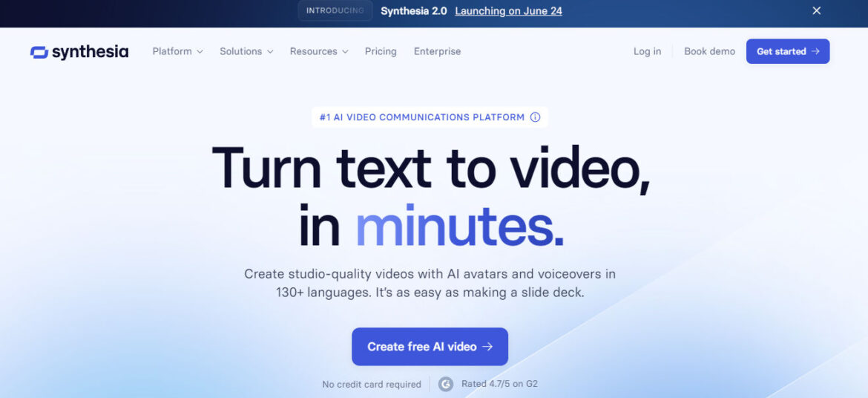Click the Get started button
The width and height of the screenshot is (868, 398).
tap(788, 51)
